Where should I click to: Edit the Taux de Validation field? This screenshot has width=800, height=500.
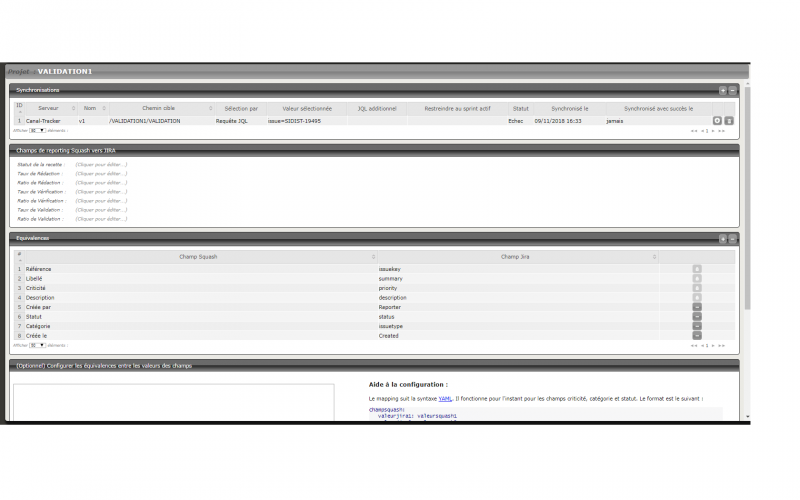pos(101,210)
